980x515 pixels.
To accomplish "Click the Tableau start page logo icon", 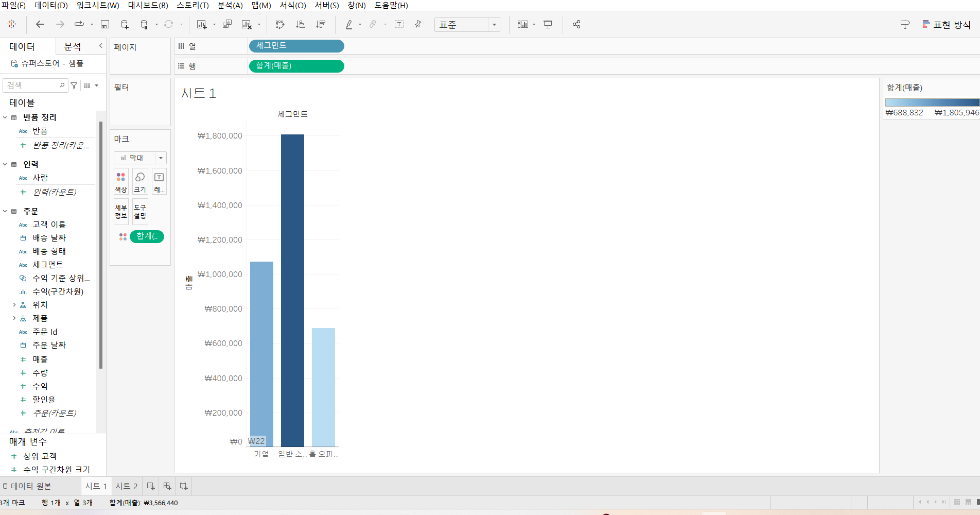I will click(12, 24).
